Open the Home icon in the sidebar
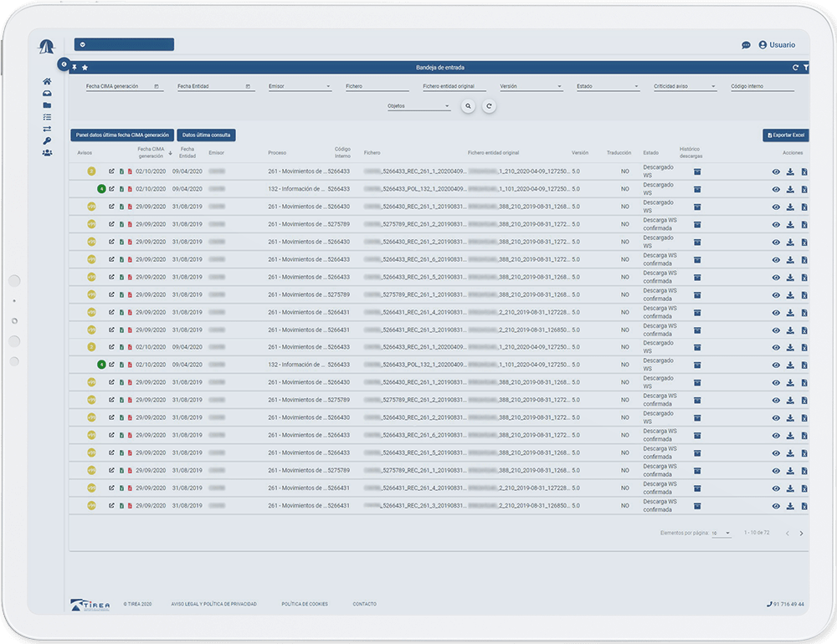 pyautogui.click(x=47, y=81)
